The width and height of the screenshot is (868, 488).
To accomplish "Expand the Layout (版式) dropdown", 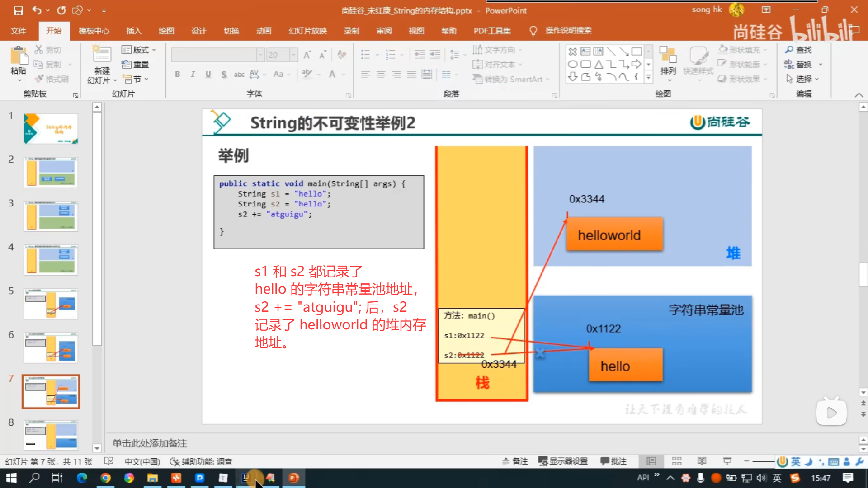I will click(x=139, y=50).
